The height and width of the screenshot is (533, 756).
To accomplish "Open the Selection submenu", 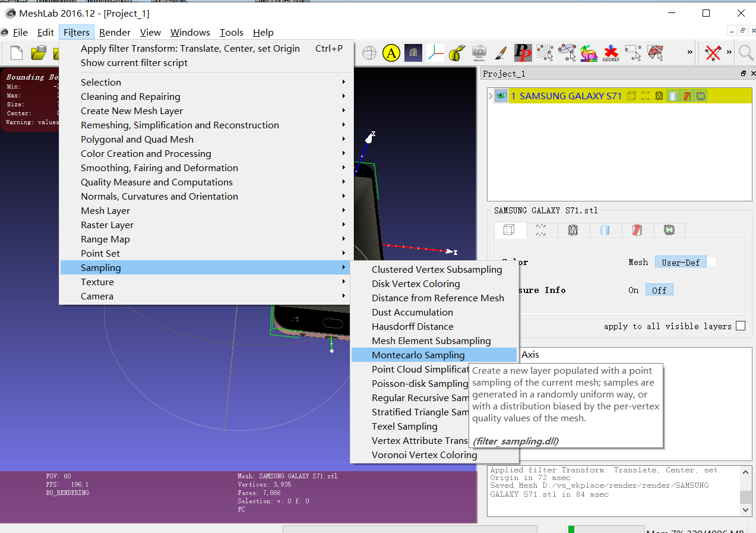I will [x=207, y=82].
